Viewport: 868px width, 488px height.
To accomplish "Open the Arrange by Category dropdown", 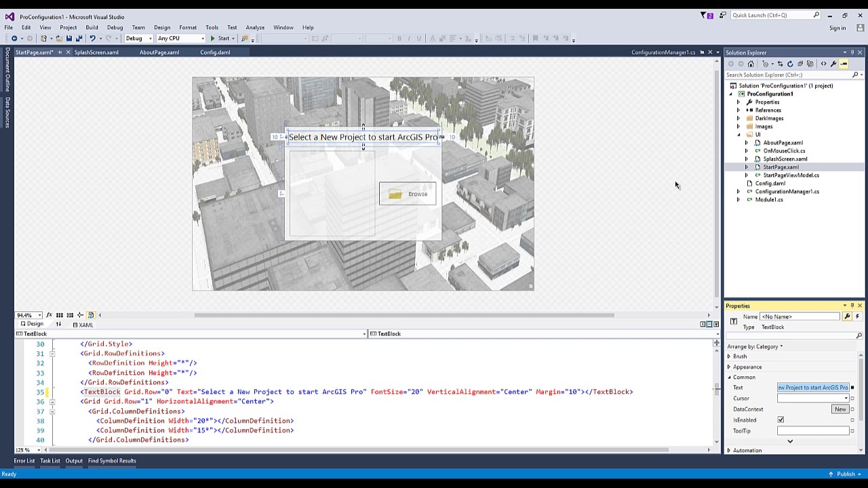I will tap(755, 346).
